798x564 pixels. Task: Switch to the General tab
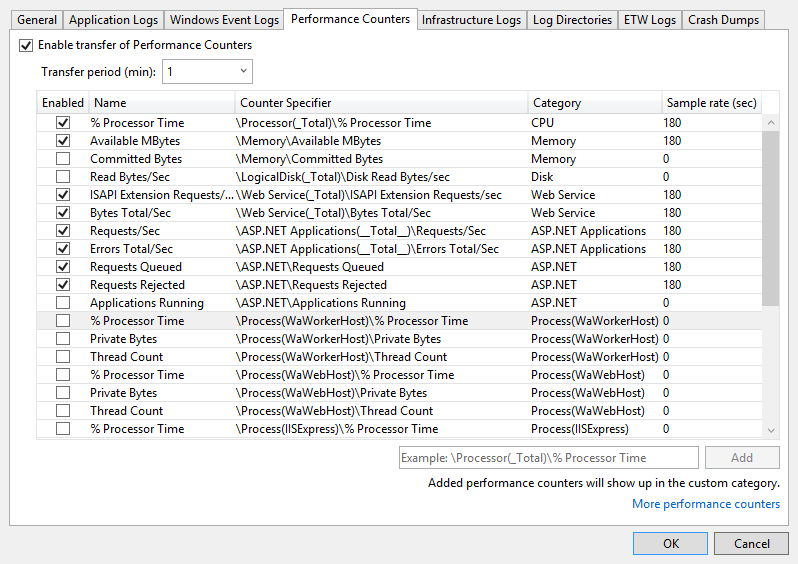pyautogui.click(x=37, y=20)
